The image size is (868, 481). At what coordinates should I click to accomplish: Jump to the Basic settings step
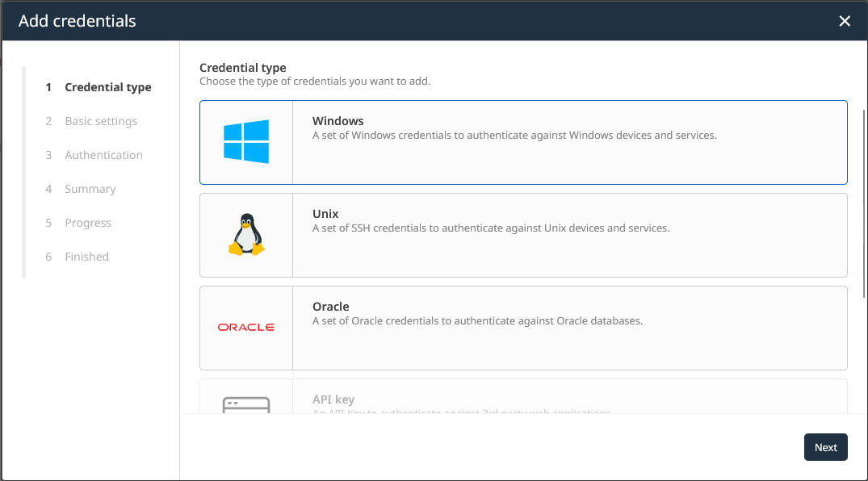(101, 121)
